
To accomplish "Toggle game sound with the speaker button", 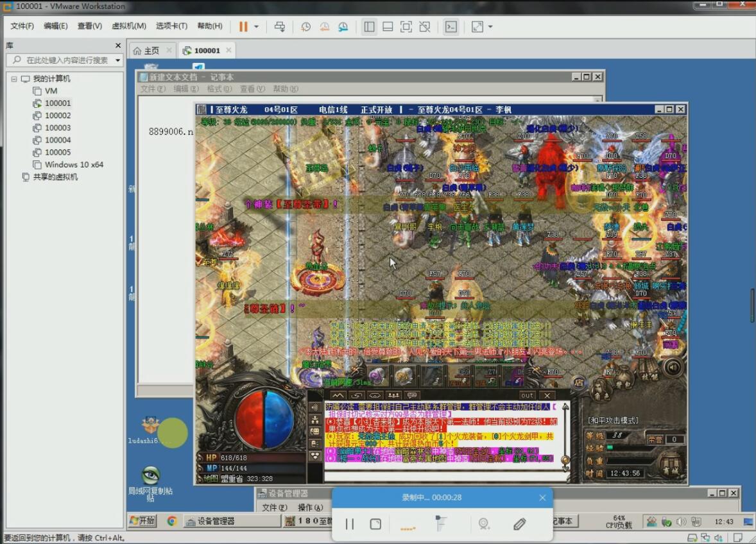I will pos(673,368).
